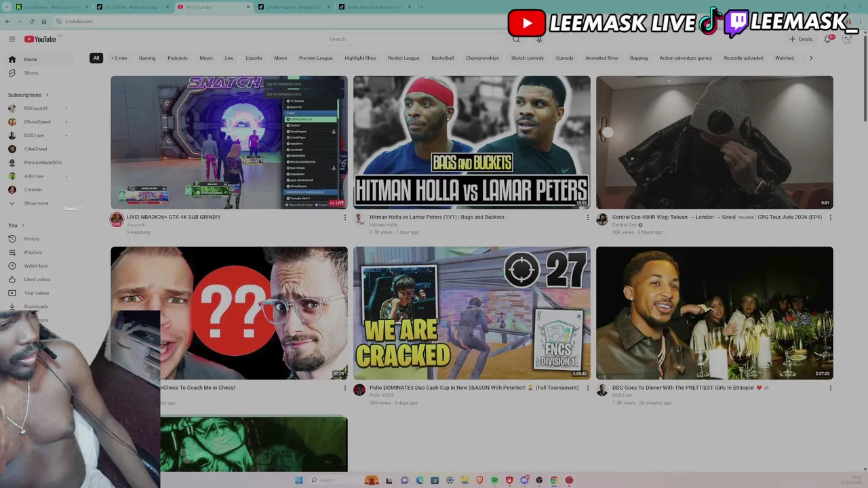Switch to the TikTok Make Your Day tab
Image resolution: width=868 pixels, height=488 pixels.
tap(132, 7)
